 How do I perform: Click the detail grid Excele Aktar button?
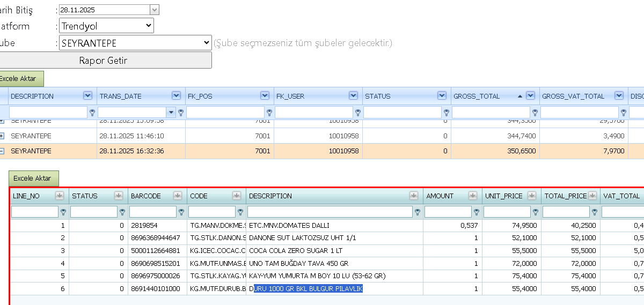click(33, 178)
